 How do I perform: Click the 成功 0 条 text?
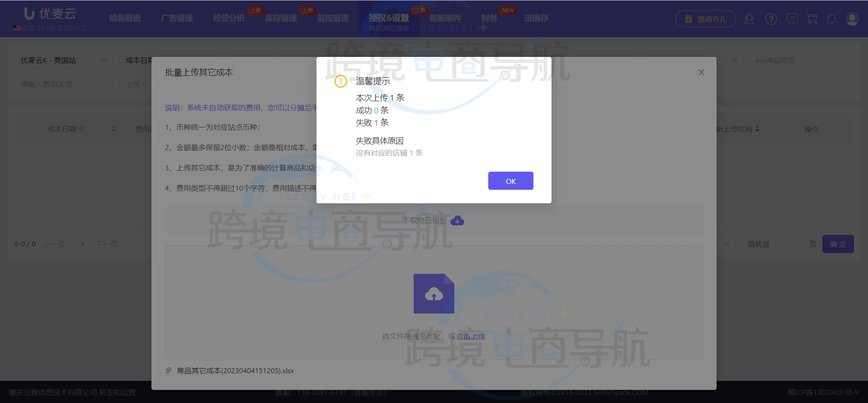pos(372,110)
